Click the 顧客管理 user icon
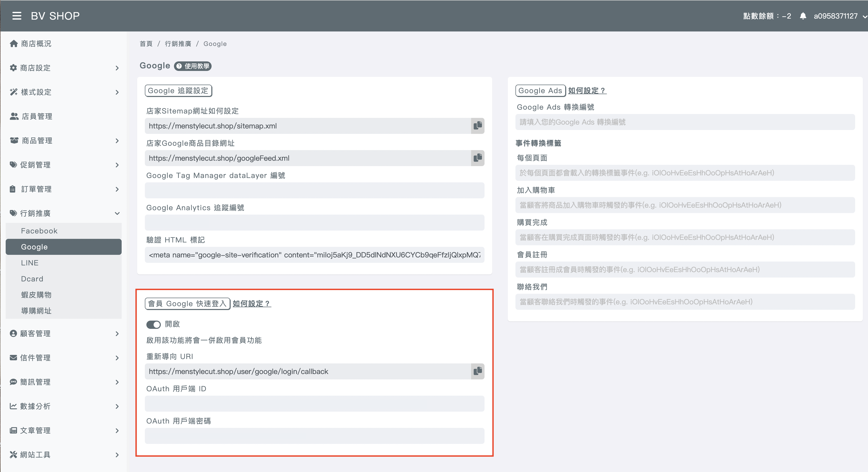 coord(13,333)
